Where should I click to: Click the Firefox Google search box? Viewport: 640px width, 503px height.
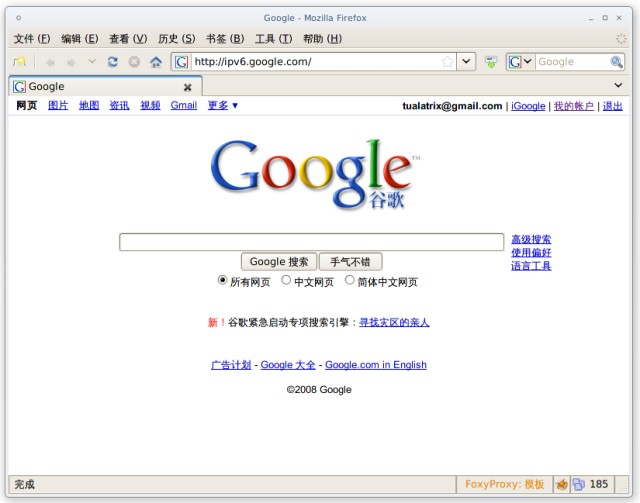572,62
